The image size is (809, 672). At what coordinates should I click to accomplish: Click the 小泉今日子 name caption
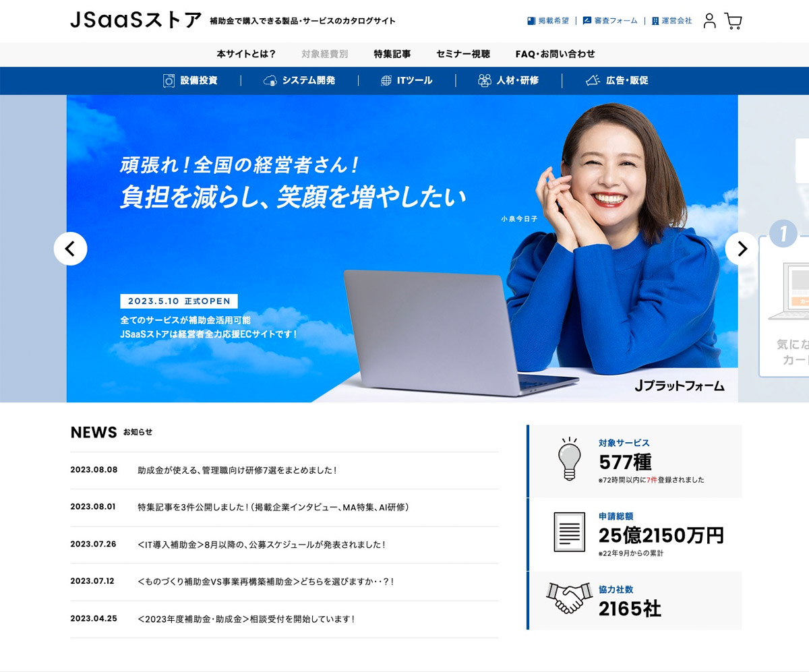519,219
